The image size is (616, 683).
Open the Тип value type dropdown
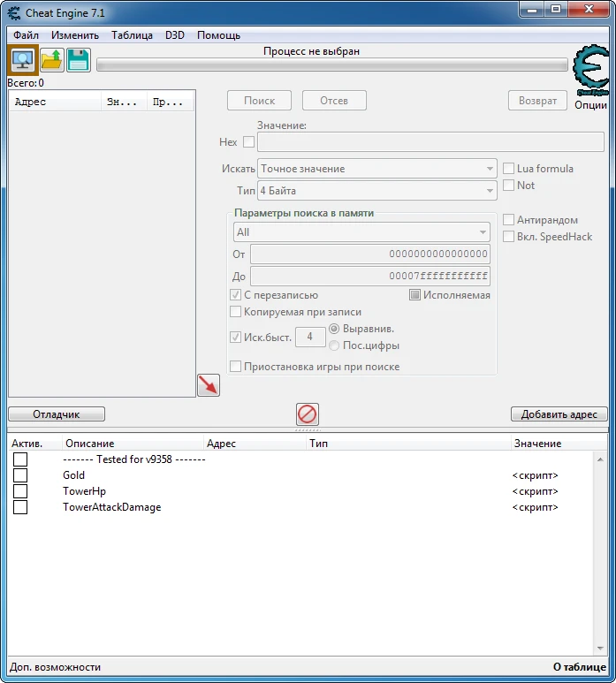(377, 191)
